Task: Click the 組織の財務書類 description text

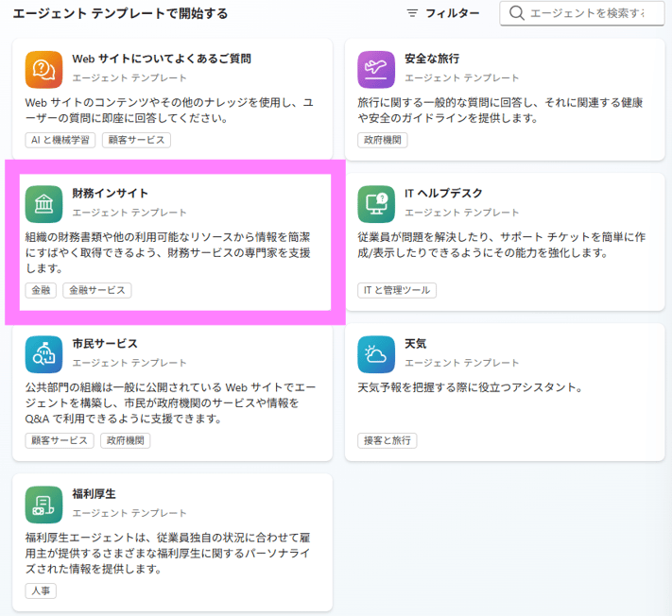Action: tap(167, 253)
